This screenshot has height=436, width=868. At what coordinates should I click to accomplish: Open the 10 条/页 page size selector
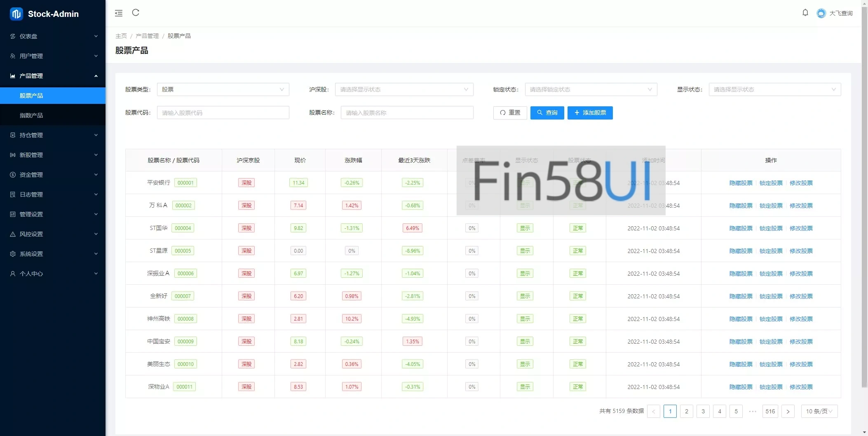click(x=819, y=411)
